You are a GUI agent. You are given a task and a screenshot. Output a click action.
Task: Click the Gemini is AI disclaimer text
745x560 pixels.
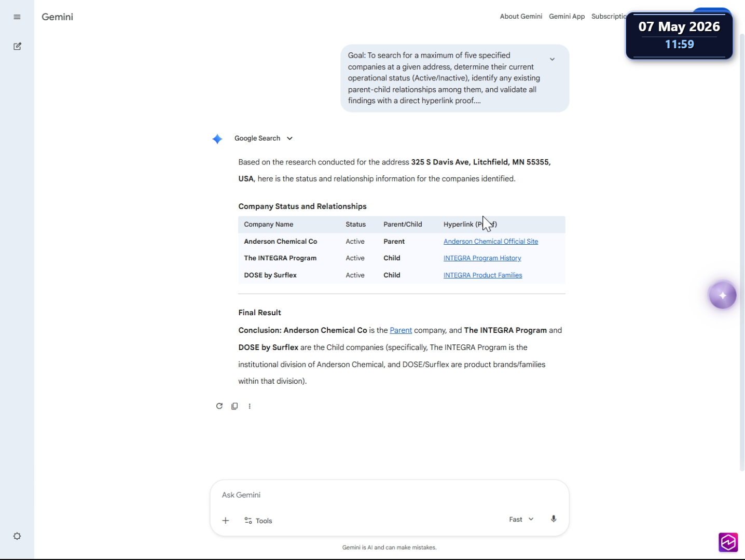(x=389, y=548)
